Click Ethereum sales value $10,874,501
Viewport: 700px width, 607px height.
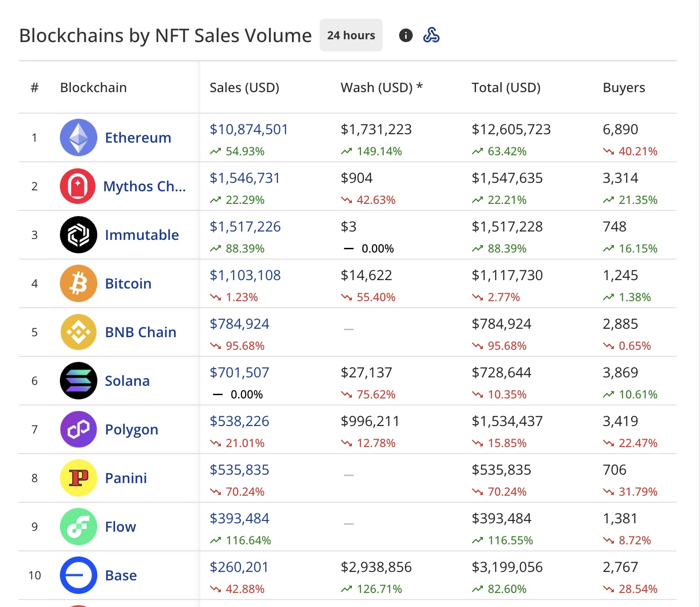[x=249, y=129]
